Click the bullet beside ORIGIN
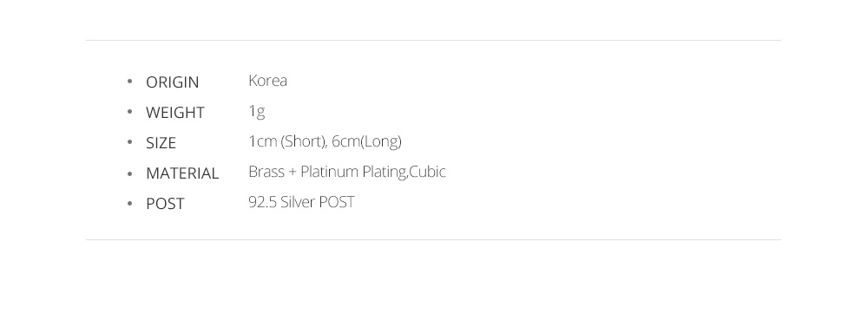Viewport: 868px width, 320px height. [129, 82]
